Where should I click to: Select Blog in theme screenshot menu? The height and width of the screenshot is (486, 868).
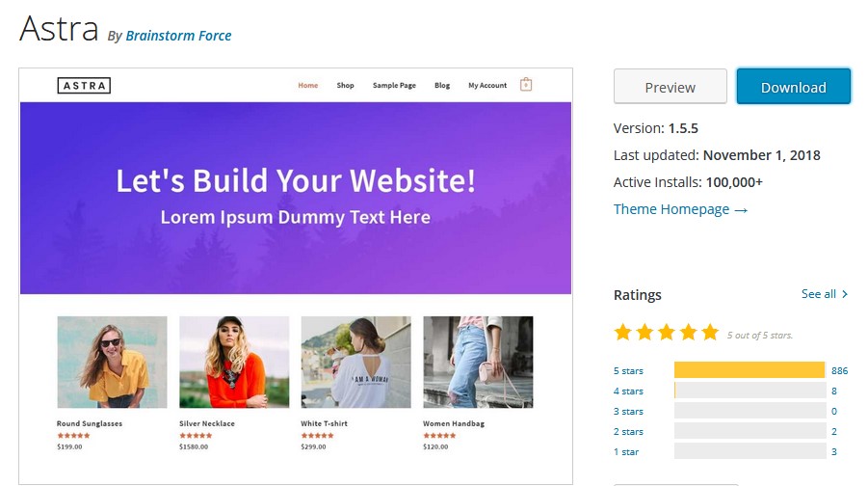point(442,86)
